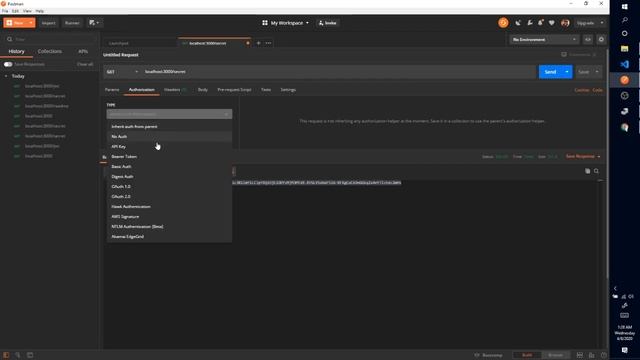Open File Explorer from taskbar

624,49
